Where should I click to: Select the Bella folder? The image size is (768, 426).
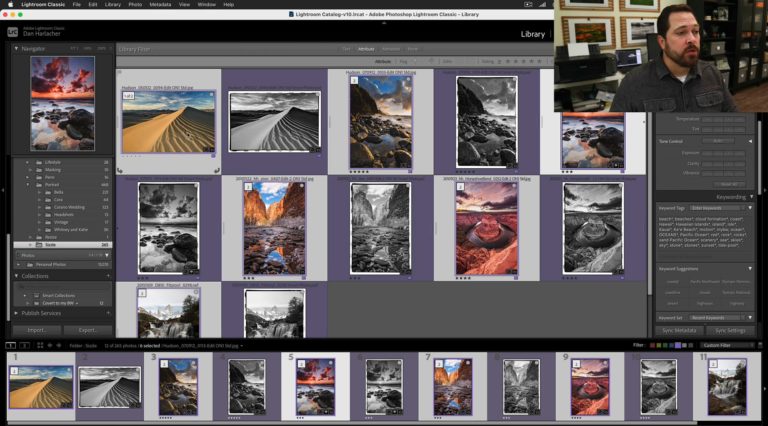pos(59,192)
